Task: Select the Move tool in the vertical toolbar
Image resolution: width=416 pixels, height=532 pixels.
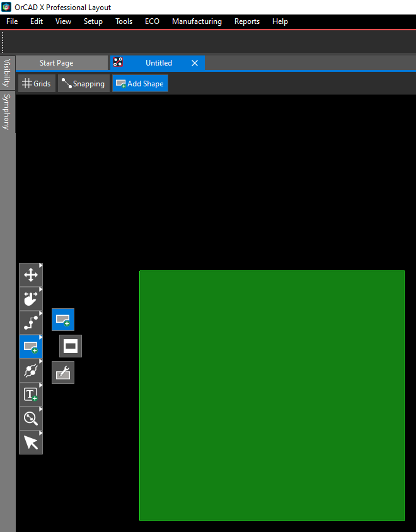Action: (31, 275)
